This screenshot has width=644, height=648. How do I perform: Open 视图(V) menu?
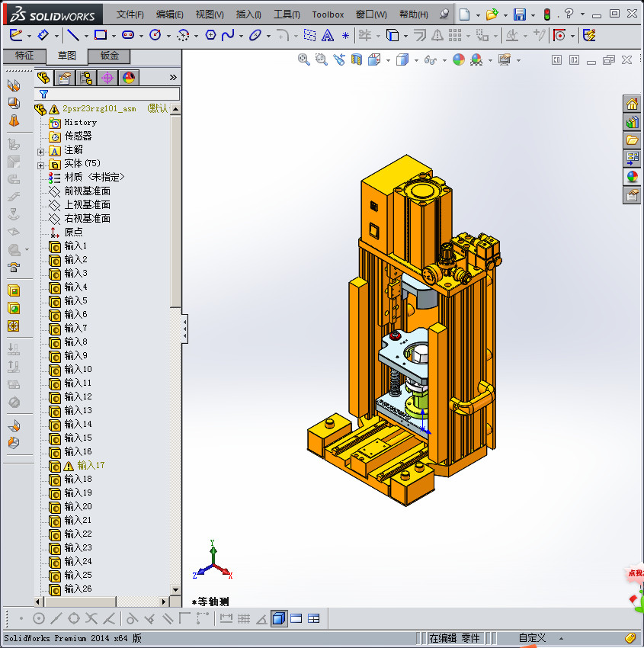210,14
